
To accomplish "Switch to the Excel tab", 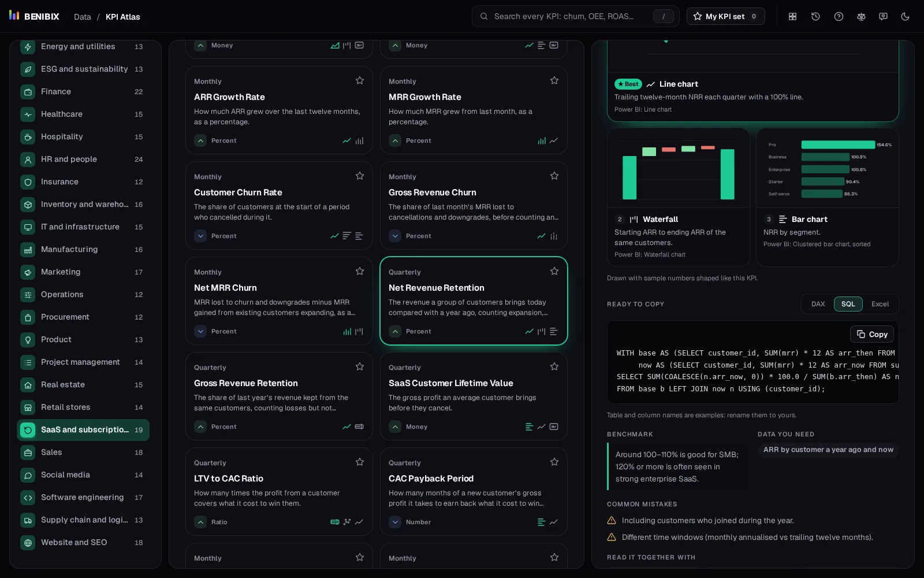I will coord(880,304).
